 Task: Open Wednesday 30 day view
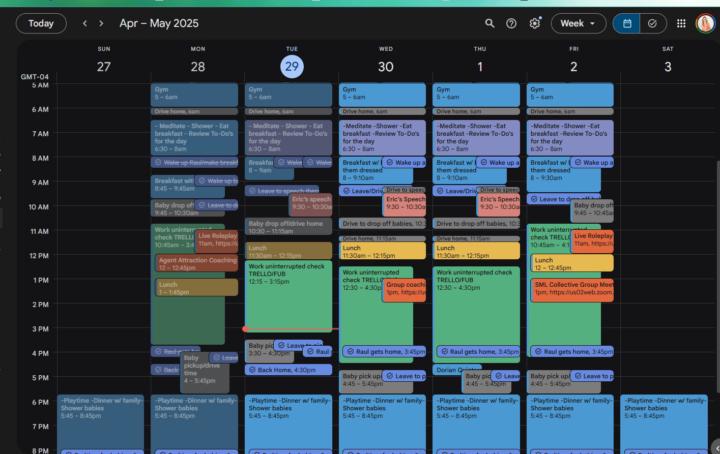(386, 67)
